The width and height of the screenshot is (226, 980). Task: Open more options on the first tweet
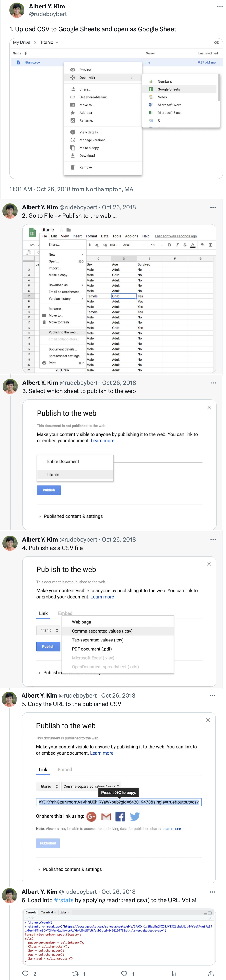(220, 6)
